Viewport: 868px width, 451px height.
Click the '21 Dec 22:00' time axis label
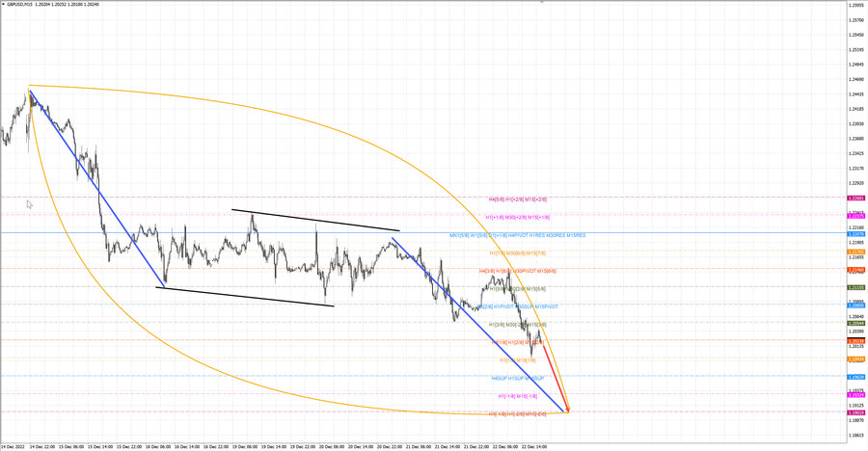point(476,446)
